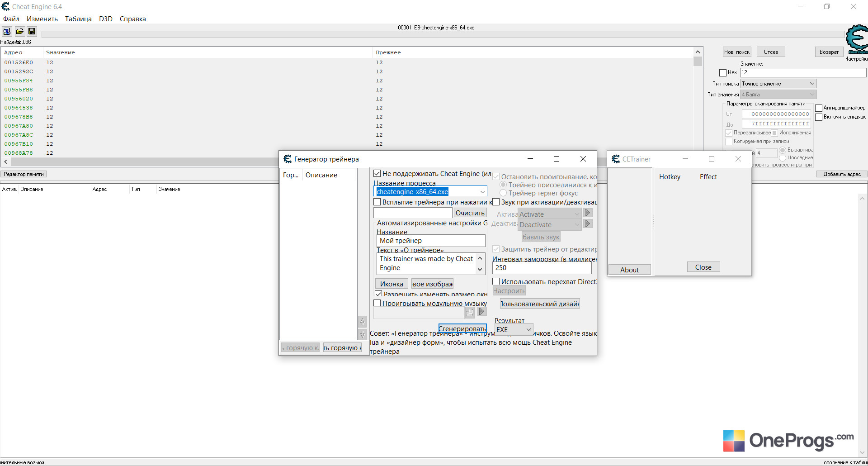
Task: Browse for module music file icon
Action: [470, 312]
